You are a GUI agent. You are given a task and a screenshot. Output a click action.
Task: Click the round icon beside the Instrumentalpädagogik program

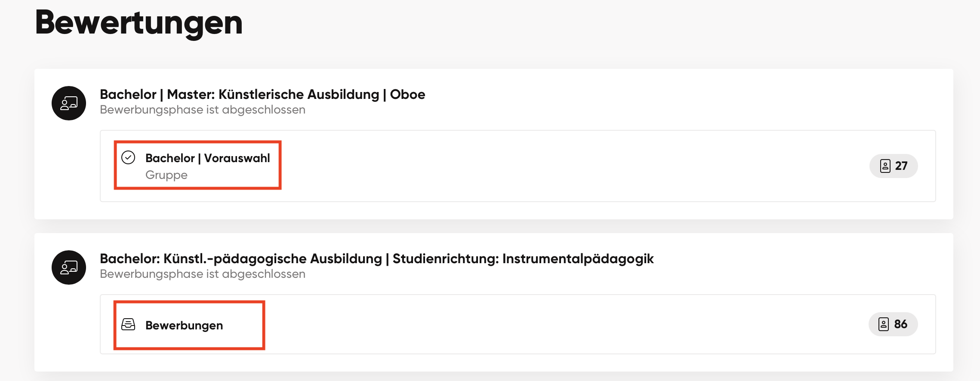[69, 267]
